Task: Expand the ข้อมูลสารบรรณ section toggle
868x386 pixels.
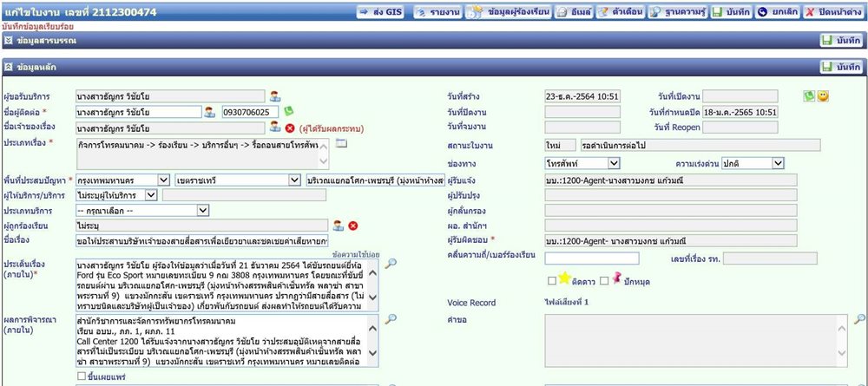Action: (x=9, y=41)
